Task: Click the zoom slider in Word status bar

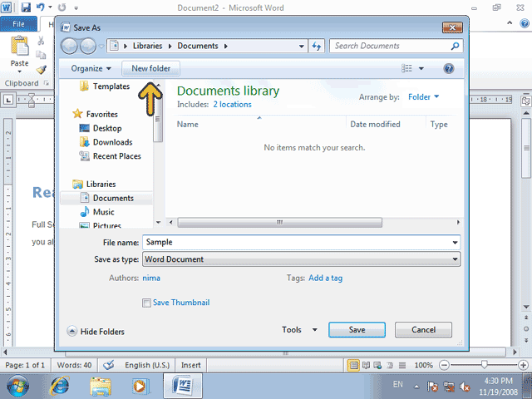Action: (x=484, y=365)
